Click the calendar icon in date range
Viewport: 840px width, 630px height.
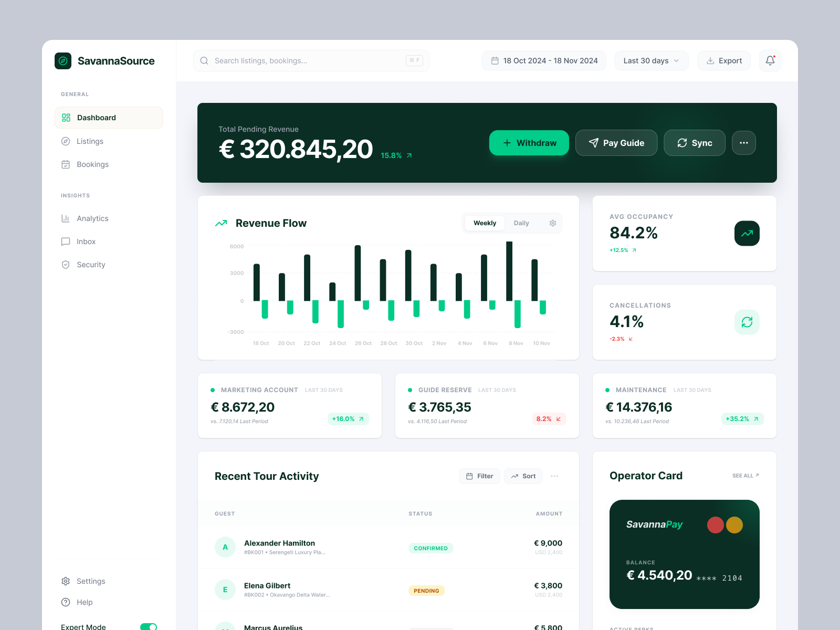pyautogui.click(x=495, y=61)
